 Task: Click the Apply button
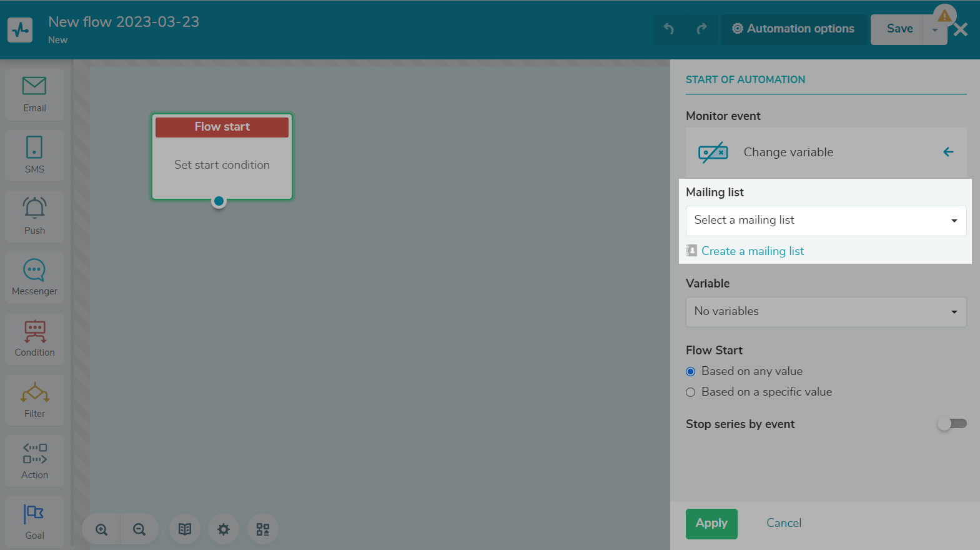pos(711,524)
